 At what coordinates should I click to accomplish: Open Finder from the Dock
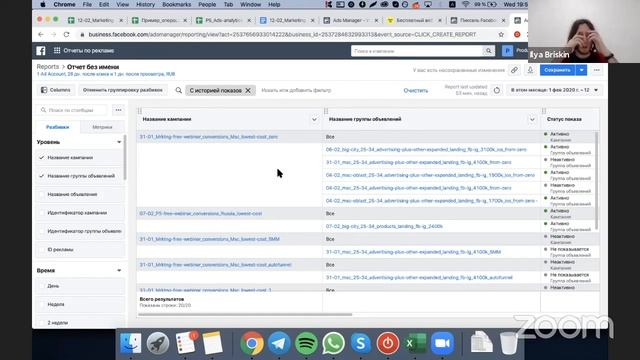pos(131,343)
